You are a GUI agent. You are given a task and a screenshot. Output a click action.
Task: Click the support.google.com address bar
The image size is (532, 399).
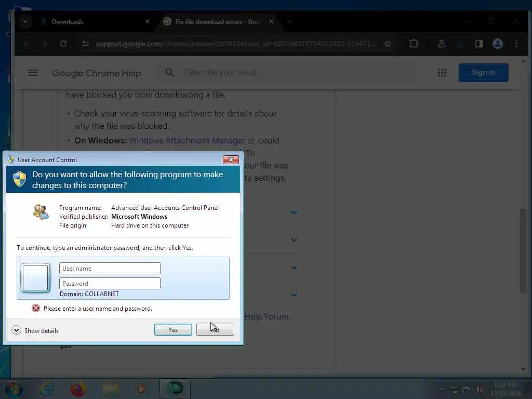pos(236,44)
